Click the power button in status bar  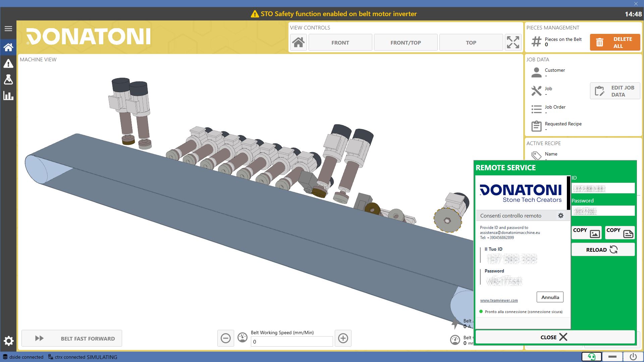pyautogui.click(x=633, y=357)
